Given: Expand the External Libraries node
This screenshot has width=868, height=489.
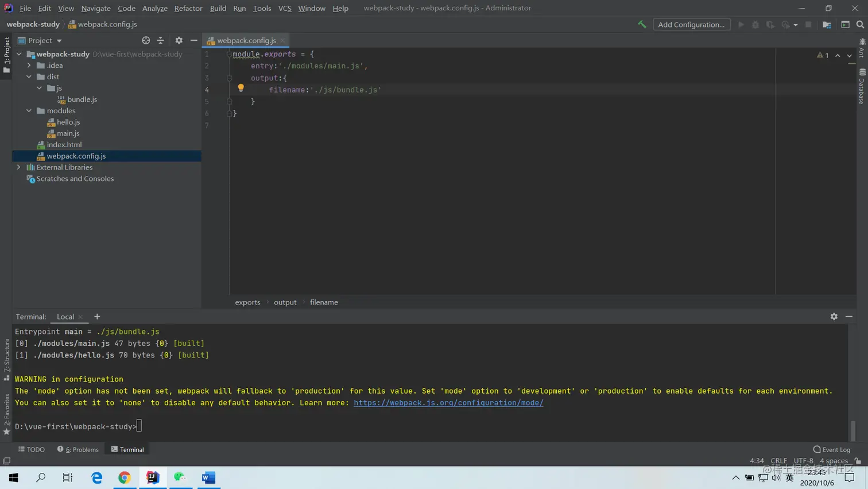Looking at the screenshot, I should [x=19, y=167].
